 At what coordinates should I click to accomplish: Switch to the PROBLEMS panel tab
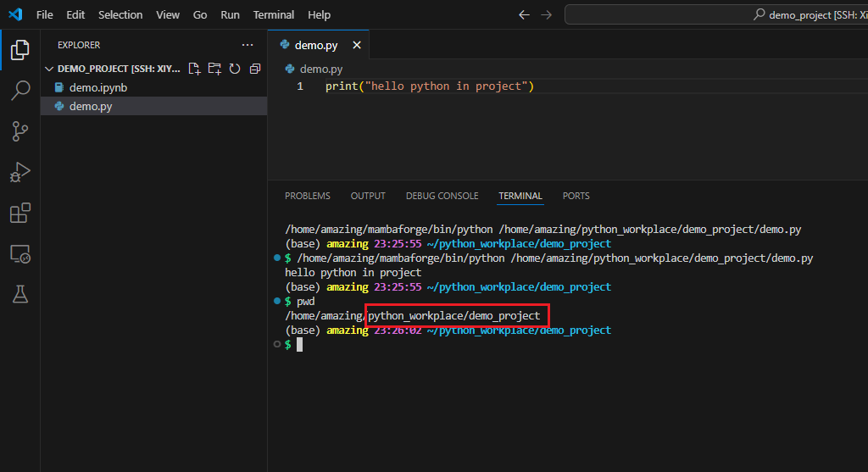(307, 196)
